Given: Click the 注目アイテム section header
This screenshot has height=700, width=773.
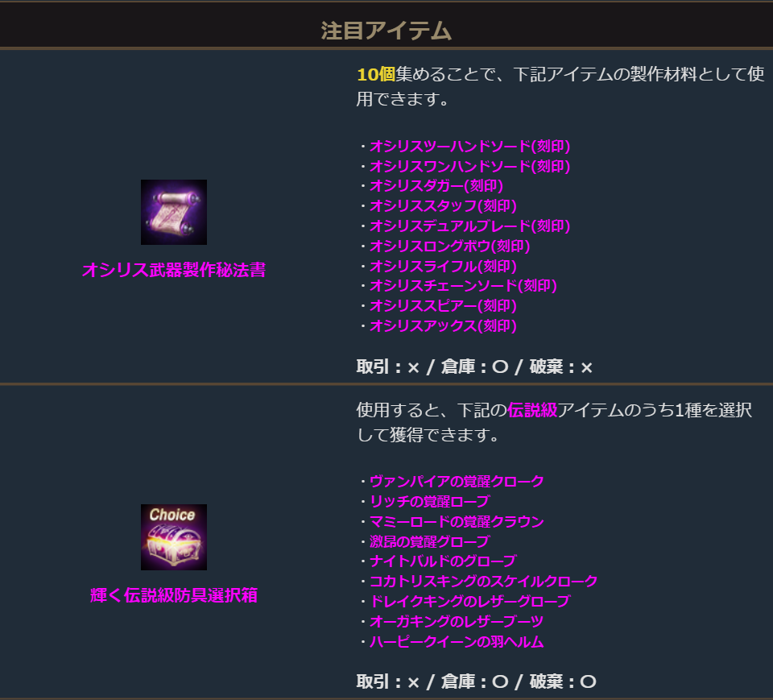Looking at the screenshot, I should [386, 31].
